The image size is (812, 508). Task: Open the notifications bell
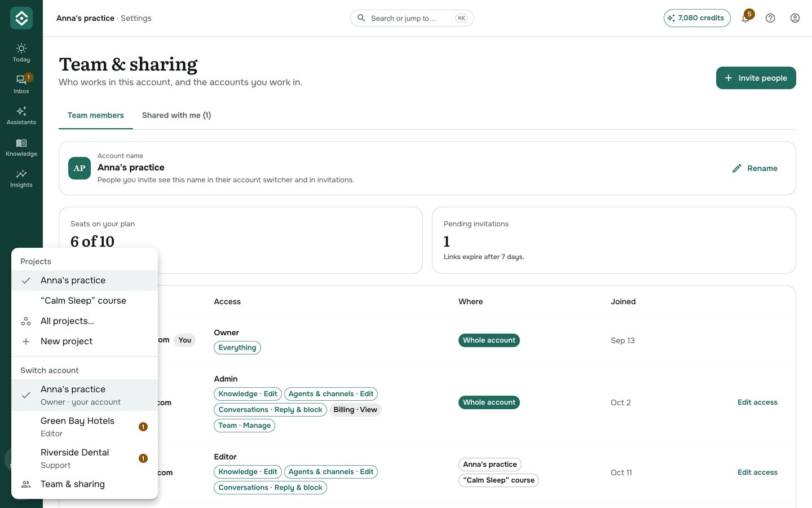coord(745,18)
